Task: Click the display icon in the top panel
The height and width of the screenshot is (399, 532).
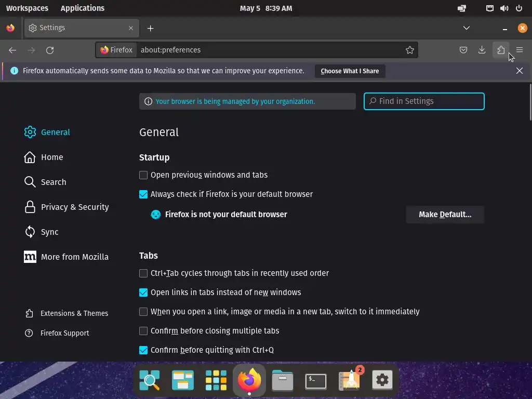Action: tap(462, 8)
